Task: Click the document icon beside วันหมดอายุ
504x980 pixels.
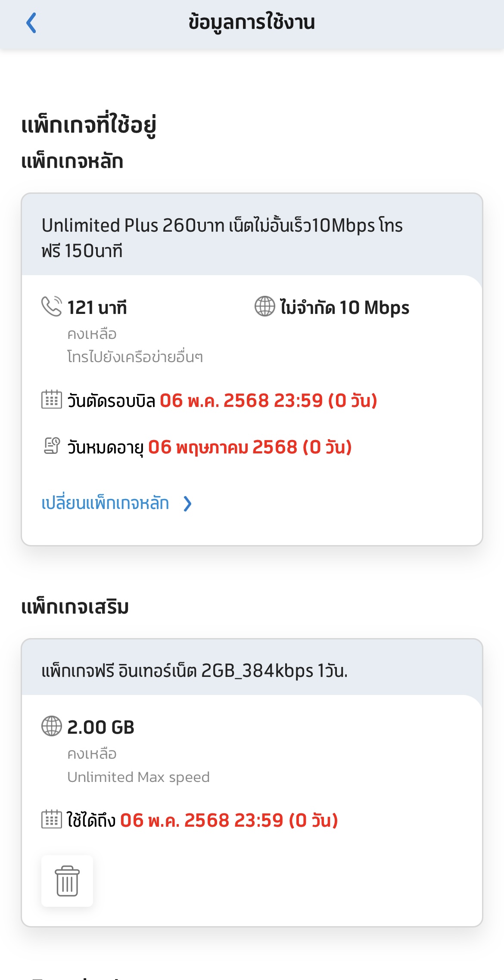Action: 51,446
